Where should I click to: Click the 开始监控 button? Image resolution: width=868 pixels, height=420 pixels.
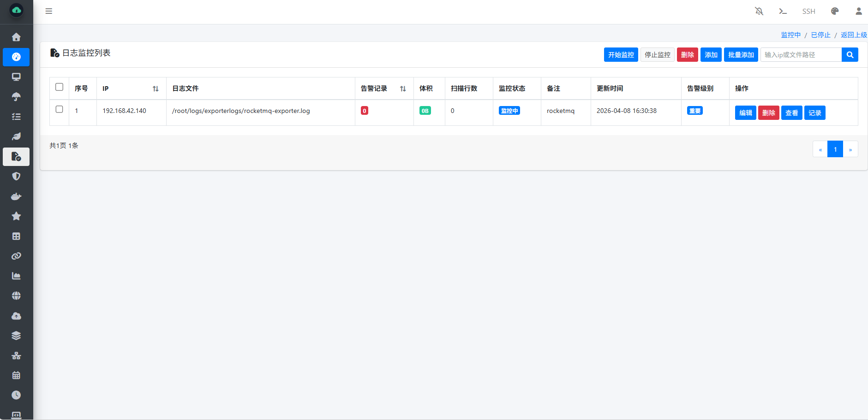click(621, 55)
